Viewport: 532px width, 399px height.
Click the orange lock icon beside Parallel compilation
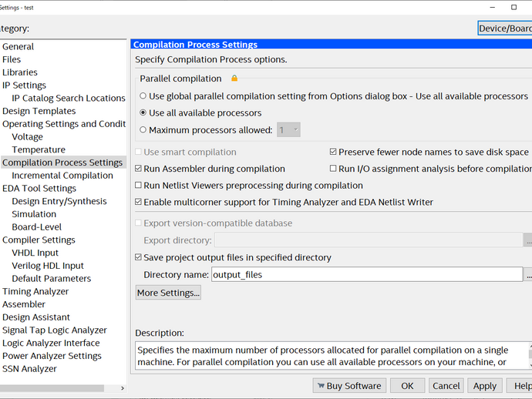coord(234,79)
